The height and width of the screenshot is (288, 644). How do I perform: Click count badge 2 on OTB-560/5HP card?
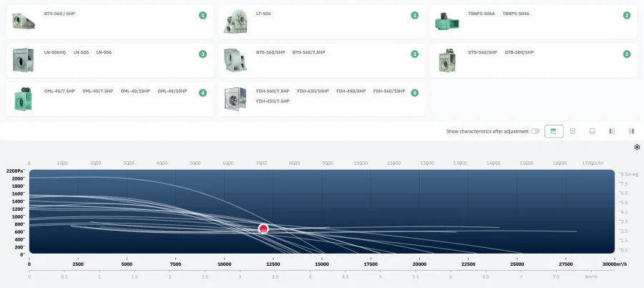[x=626, y=54]
